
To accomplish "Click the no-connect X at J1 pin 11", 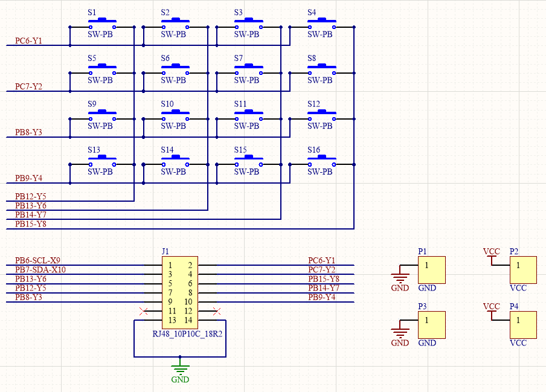I will pyautogui.click(x=144, y=311).
